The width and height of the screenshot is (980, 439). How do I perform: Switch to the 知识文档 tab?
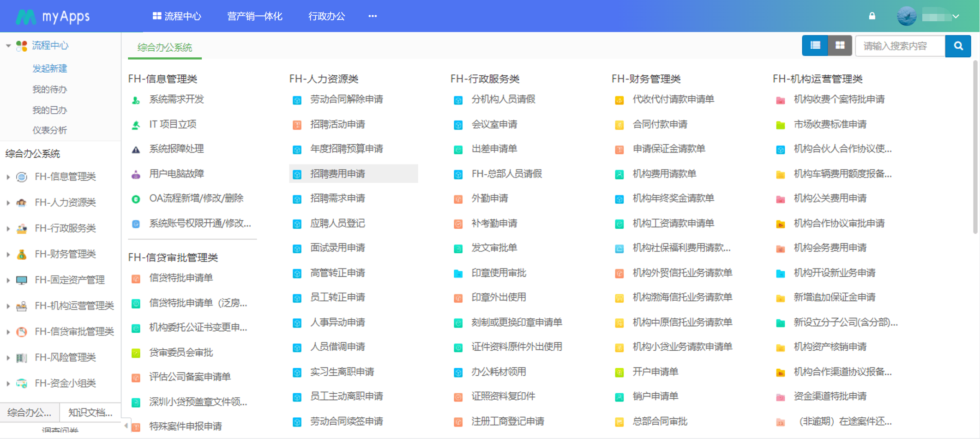90,412
